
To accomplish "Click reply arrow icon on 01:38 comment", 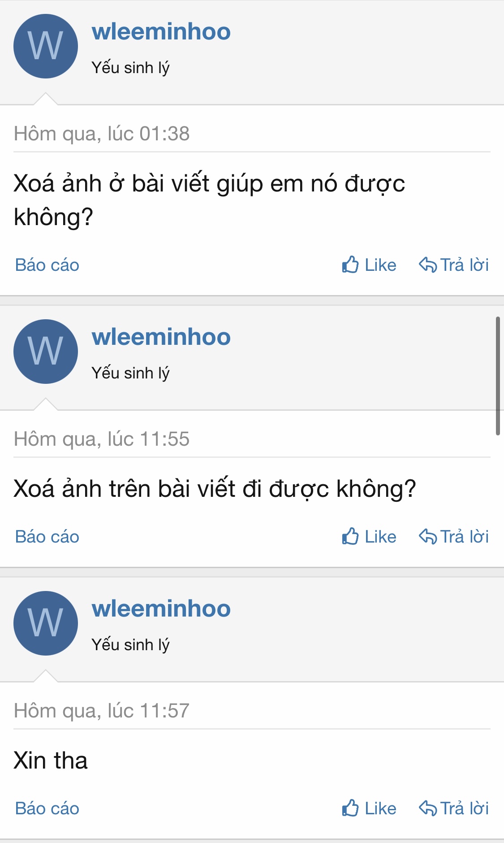I will pyautogui.click(x=428, y=265).
